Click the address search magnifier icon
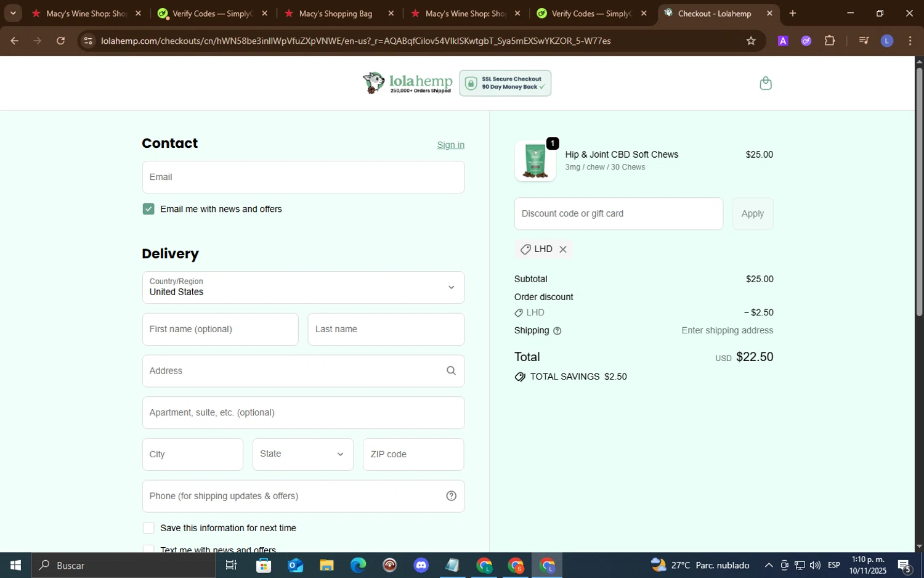Viewport: 924px width, 578px height. click(451, 371)
